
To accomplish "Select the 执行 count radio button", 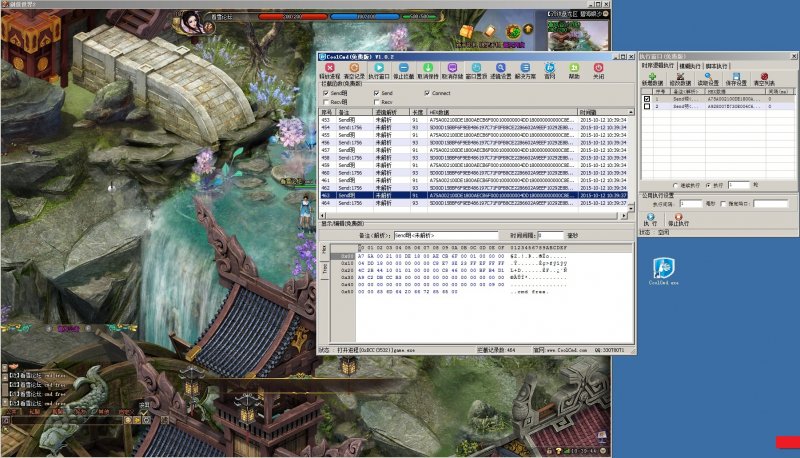I will point(708,185).
